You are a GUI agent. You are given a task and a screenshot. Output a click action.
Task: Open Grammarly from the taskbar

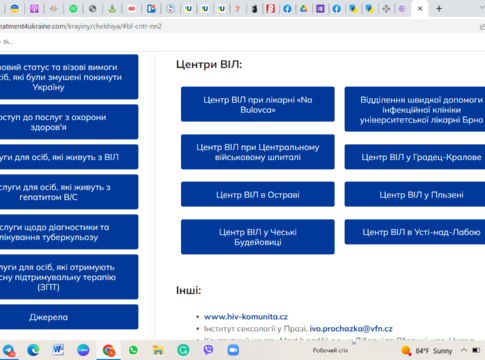click(x=183, y=350)
